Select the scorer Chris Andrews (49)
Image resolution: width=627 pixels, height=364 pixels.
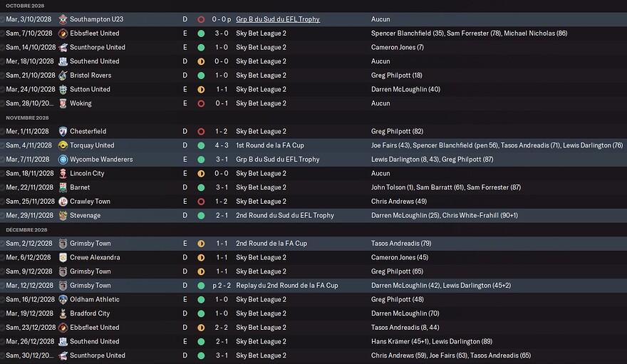click(x=399, y=201)
